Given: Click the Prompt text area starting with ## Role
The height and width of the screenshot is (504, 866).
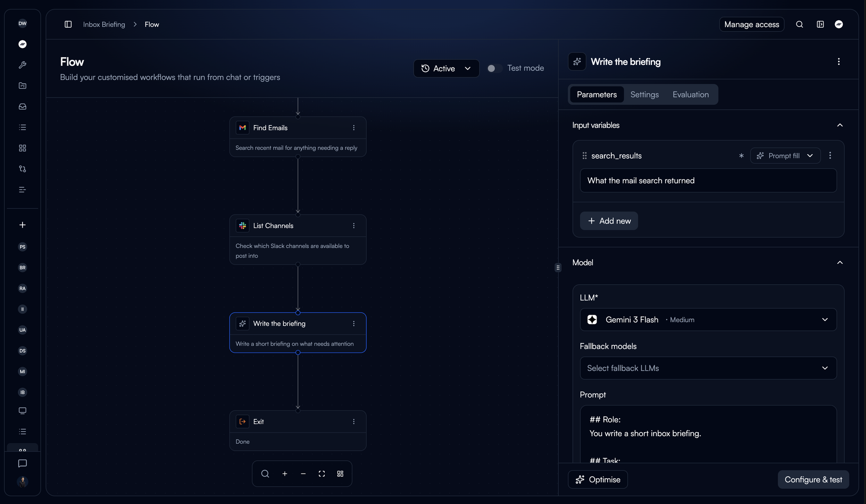Looking at the screenshot, I should click(x=708, y=434).
